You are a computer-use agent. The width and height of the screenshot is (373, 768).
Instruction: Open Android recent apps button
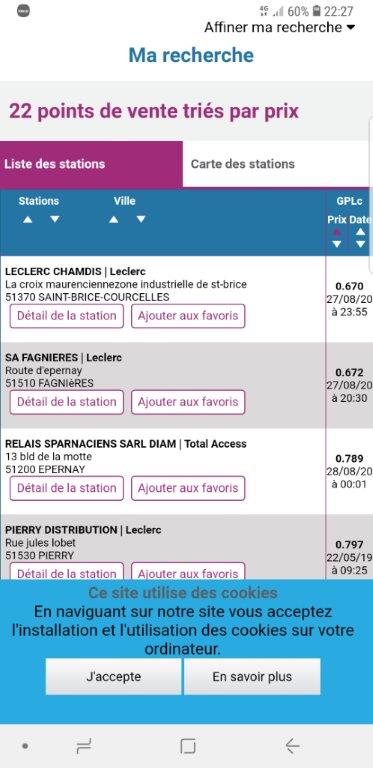click(84, 746)
